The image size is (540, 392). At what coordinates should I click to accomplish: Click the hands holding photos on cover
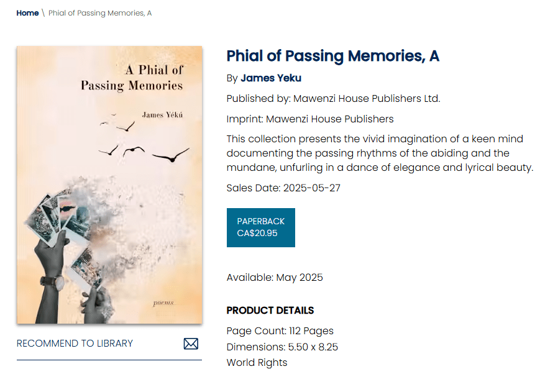pos(62,248)
